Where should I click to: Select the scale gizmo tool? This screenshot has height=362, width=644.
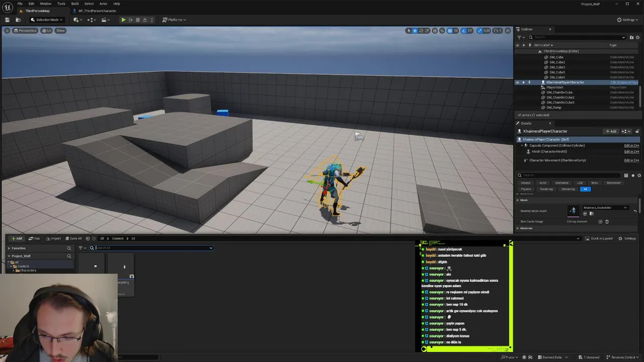point(427,31)
